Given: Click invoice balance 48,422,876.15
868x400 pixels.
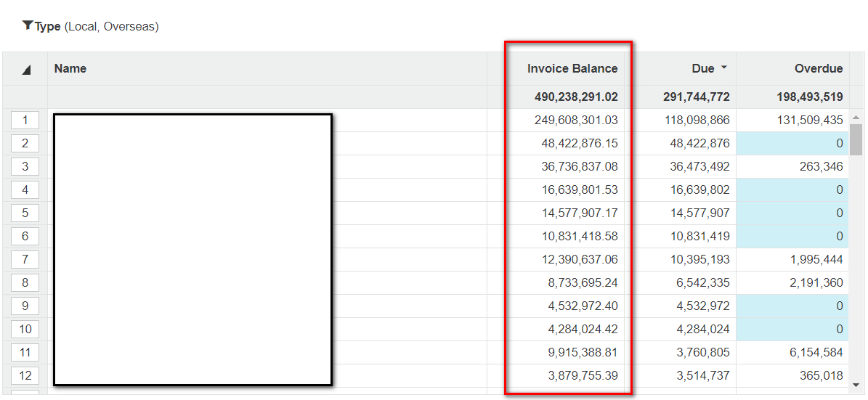Looking at the screenshot, I should 580,143.
